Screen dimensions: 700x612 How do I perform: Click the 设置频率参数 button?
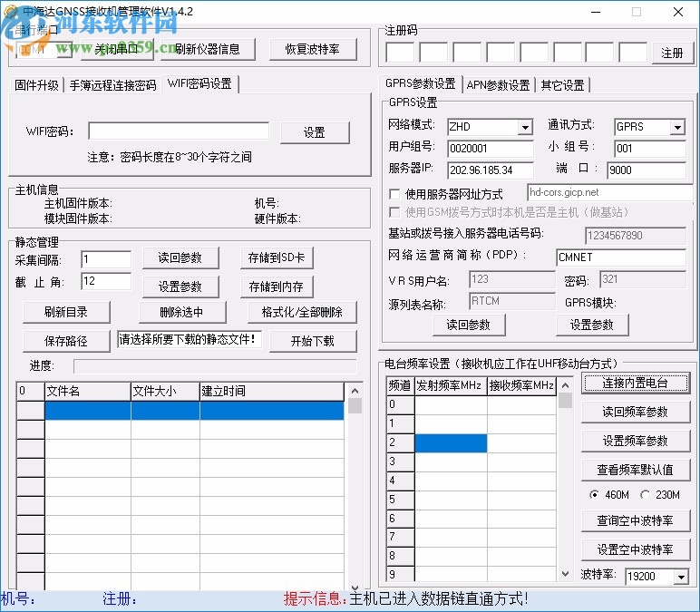[x=636, y=441]
